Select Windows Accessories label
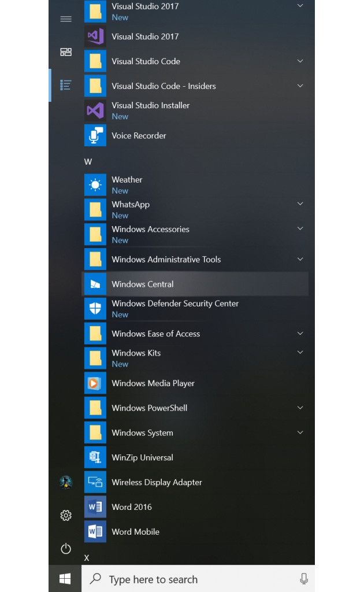Screen dimensions: 364x592 point(150,229)
